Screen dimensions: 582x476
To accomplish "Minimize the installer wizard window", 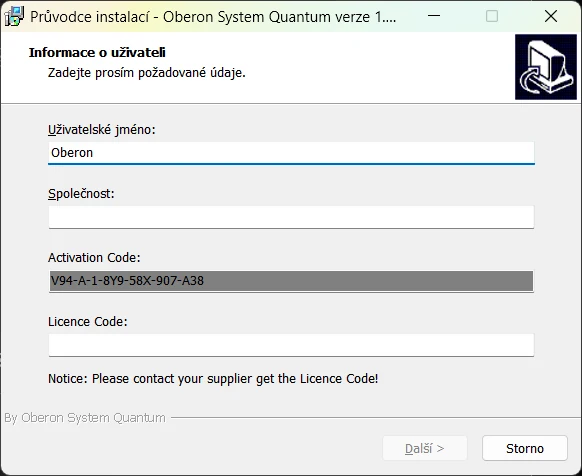I will tap(434, 16).
